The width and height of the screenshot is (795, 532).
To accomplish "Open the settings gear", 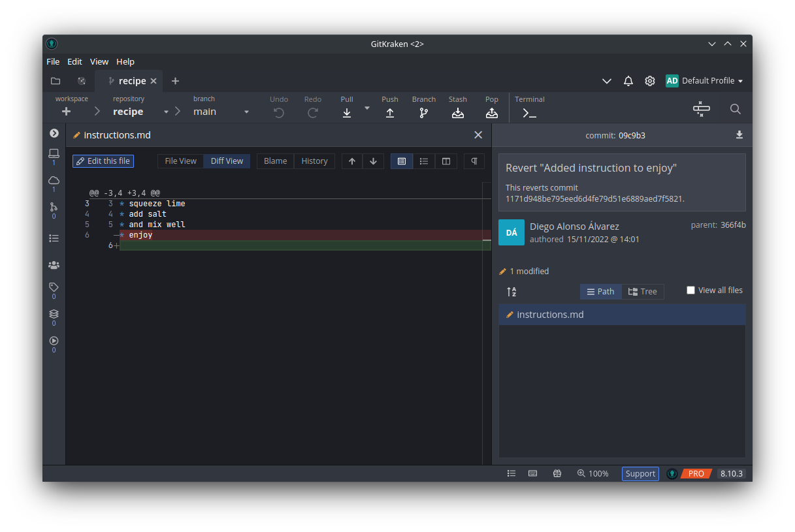I will pos(650,81).
